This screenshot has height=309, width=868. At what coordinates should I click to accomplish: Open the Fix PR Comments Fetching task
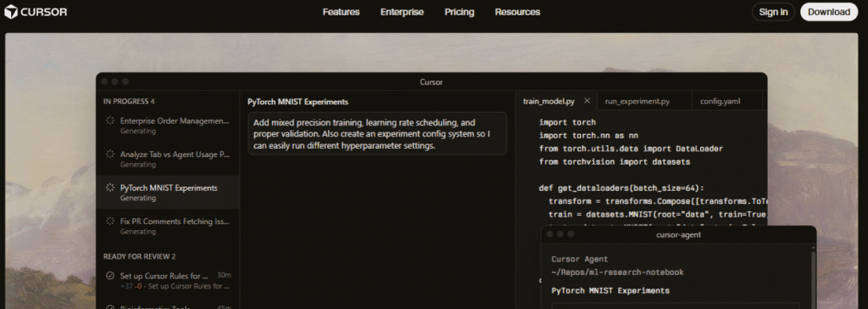pos(168,226)
